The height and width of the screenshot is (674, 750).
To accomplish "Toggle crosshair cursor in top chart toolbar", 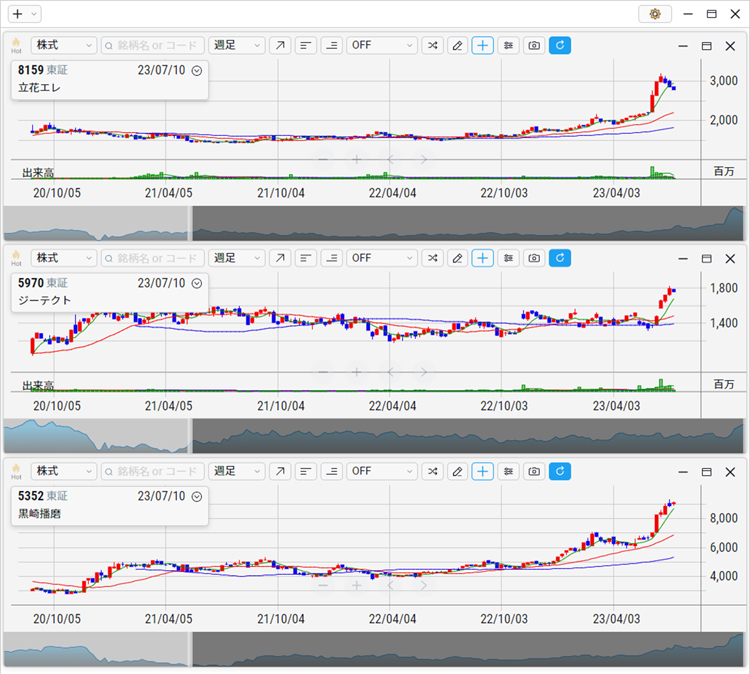I will click(483, 46).
